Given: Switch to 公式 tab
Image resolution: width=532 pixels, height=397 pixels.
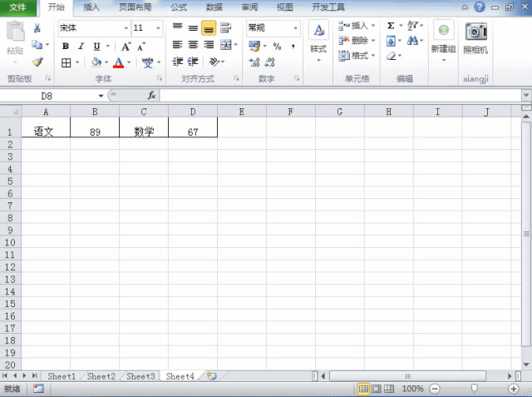Looking at the screenshot, I should coord(179,7).
